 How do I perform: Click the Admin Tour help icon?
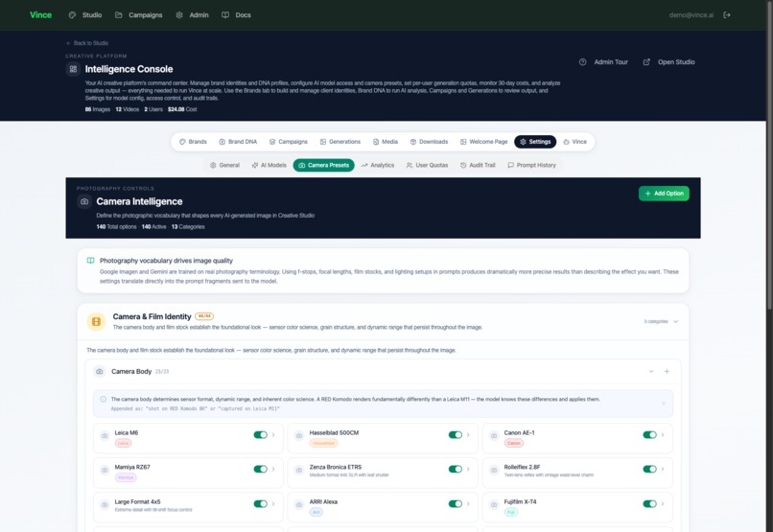click(583, 62)
